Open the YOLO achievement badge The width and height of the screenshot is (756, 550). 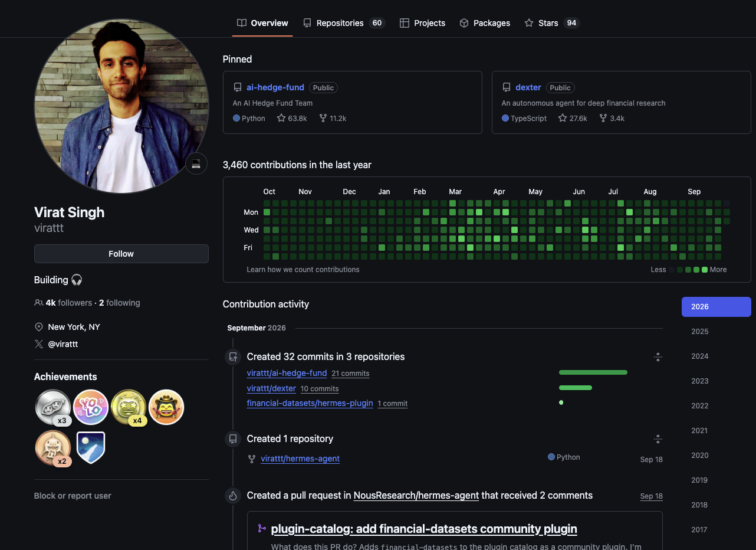click(x=91, y=407)
